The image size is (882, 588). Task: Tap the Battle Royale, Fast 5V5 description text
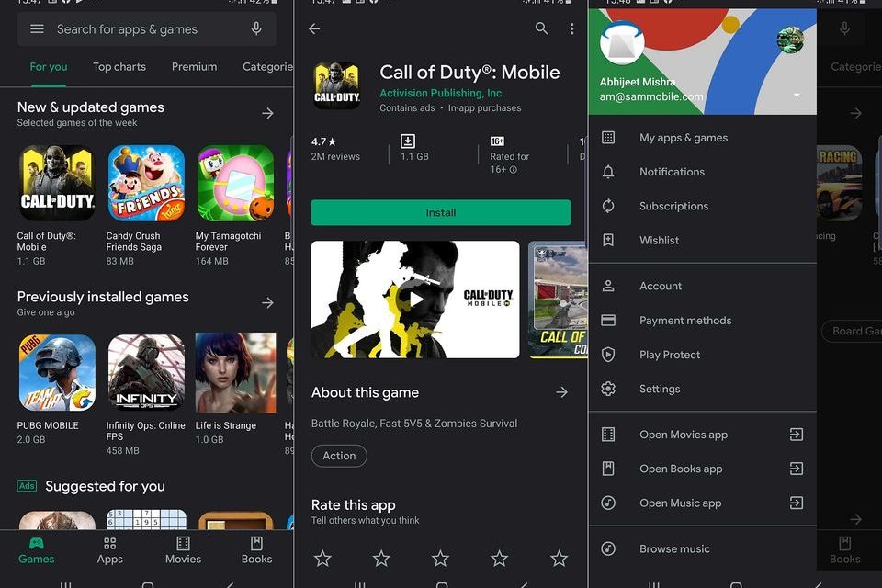tap(414, 424)
